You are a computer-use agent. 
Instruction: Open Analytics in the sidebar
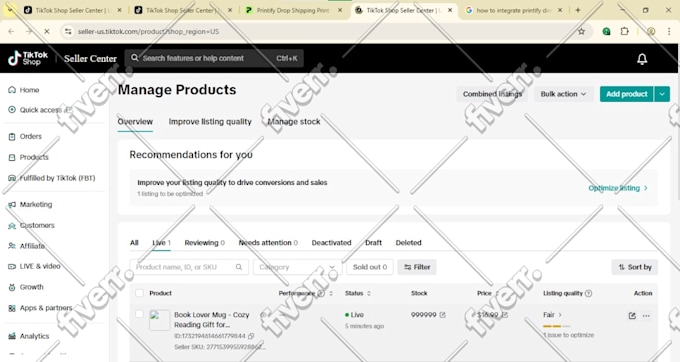[x=29, y=336]
